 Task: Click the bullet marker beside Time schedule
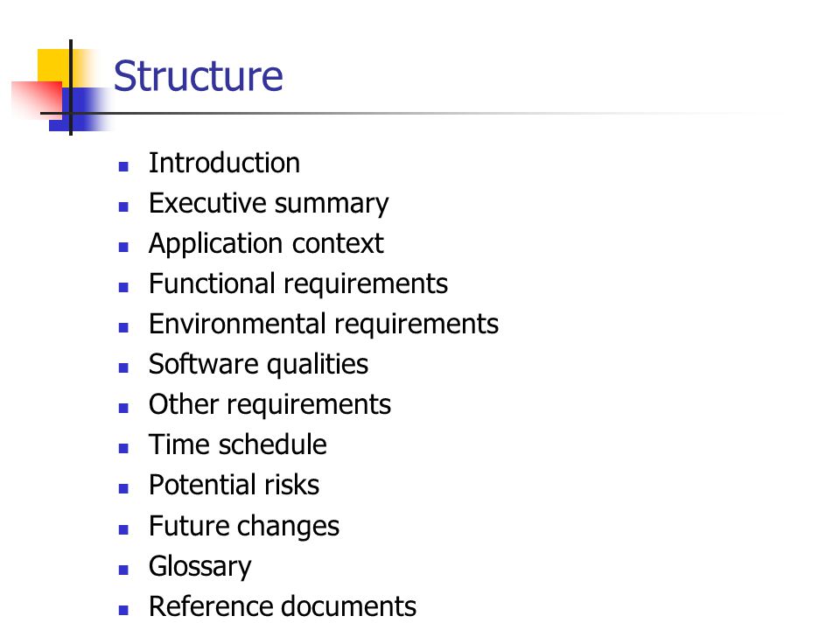click(x=123, y=448)
